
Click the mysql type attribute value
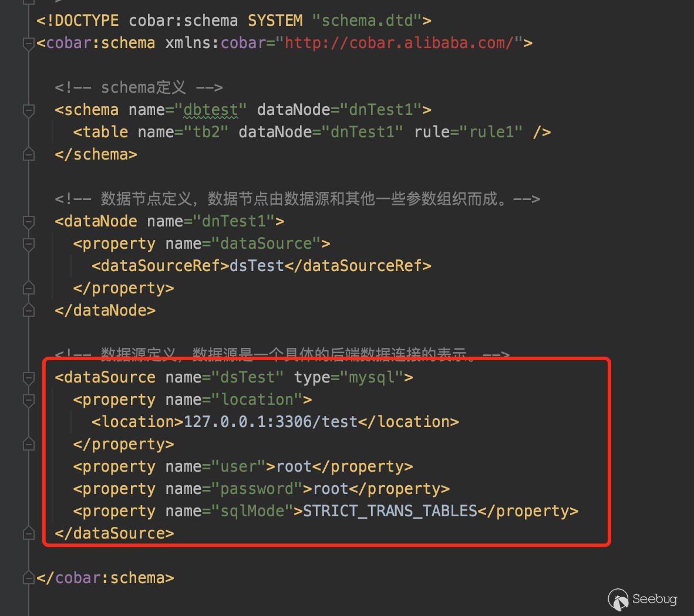click(x=372, y=378)
